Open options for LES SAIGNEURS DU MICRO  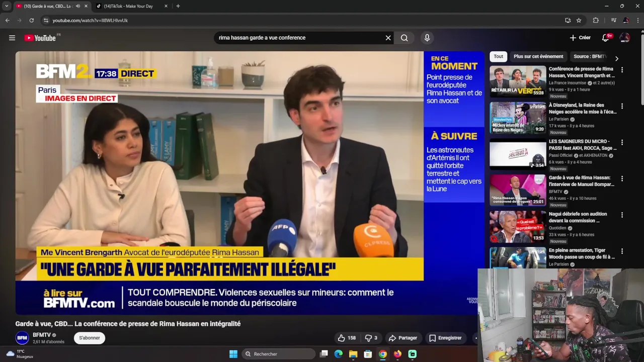[x=622, y=142]
